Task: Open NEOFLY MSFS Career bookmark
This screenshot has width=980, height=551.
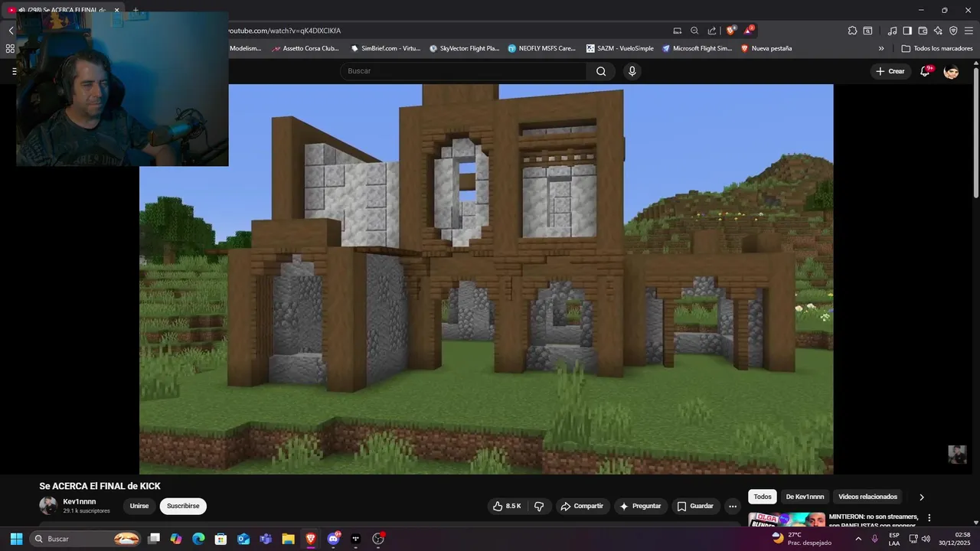Action: [542, 48]
